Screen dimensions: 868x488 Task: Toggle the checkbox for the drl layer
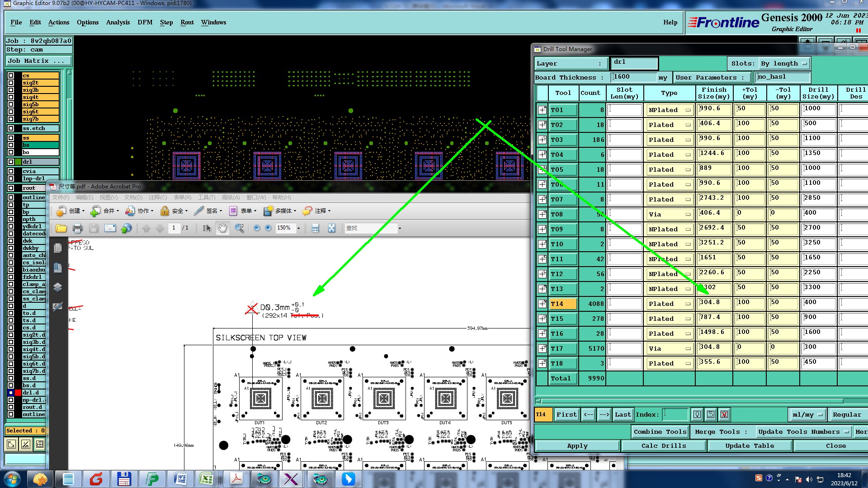(11, 162)
